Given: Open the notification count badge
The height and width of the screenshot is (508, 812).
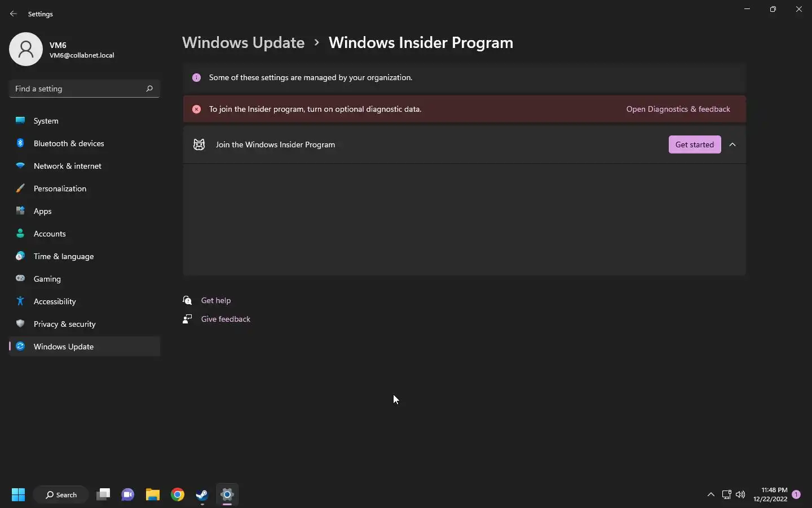Looking at the screenshot, I should click(796, 494).
